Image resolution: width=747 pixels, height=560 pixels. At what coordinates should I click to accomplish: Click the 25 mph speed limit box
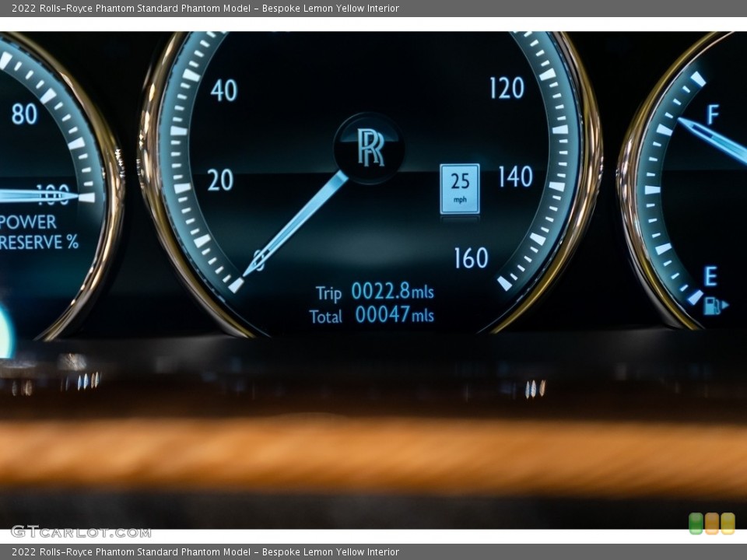460,188
